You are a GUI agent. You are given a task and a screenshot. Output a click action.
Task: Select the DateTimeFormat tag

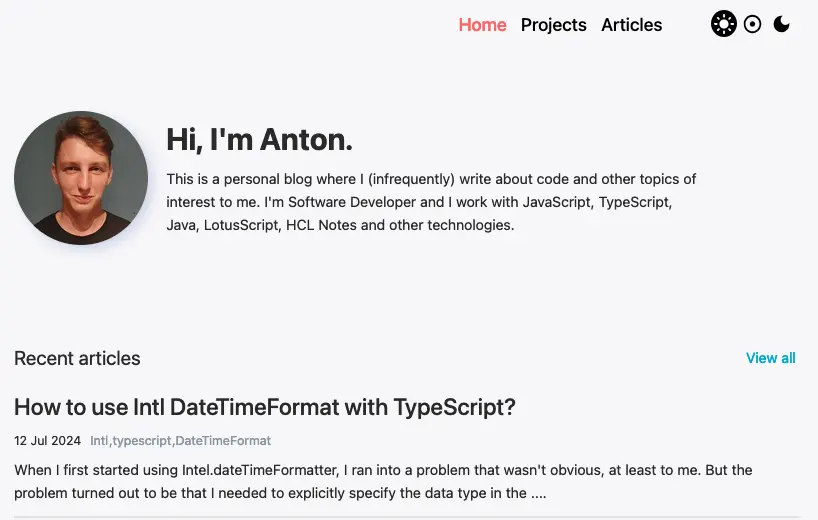tap(223, 441)
